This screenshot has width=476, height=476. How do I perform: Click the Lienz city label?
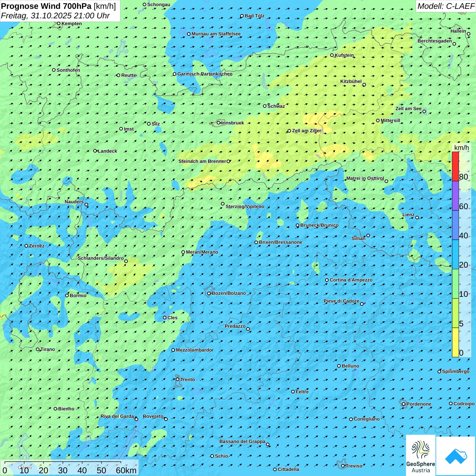(408, 215)
